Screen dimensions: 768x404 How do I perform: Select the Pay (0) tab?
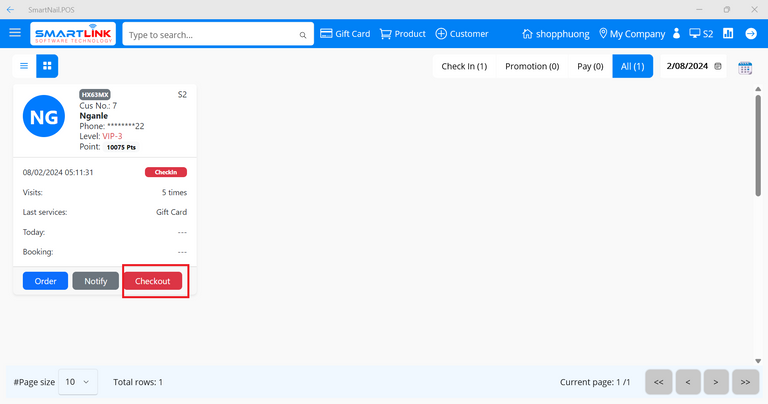tap(590, 66)
